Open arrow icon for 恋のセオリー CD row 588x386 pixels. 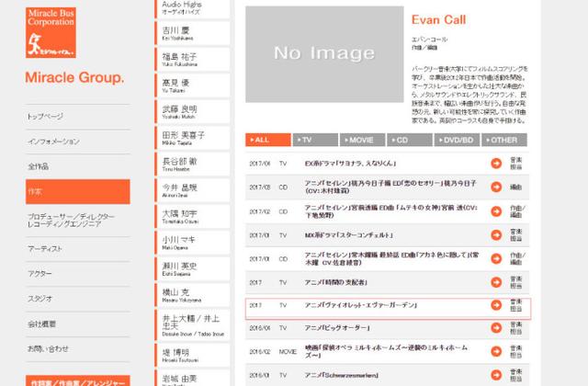[x=496, y=187]
